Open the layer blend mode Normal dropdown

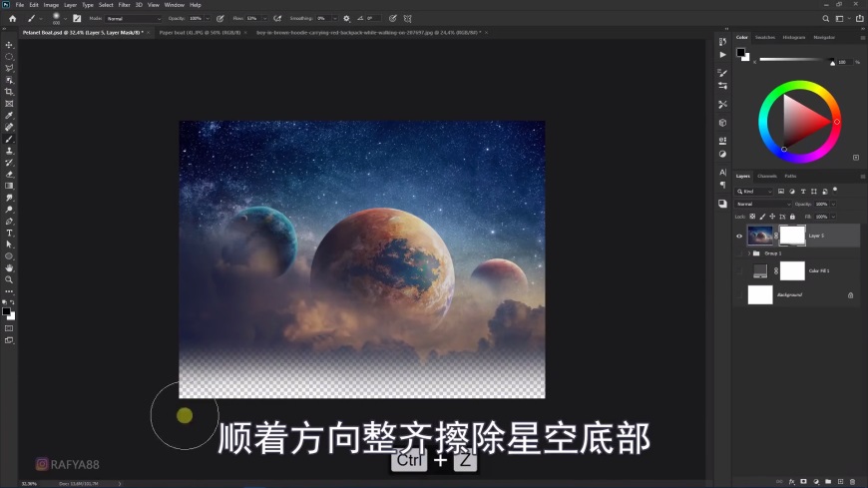click(x=763, y=204)
